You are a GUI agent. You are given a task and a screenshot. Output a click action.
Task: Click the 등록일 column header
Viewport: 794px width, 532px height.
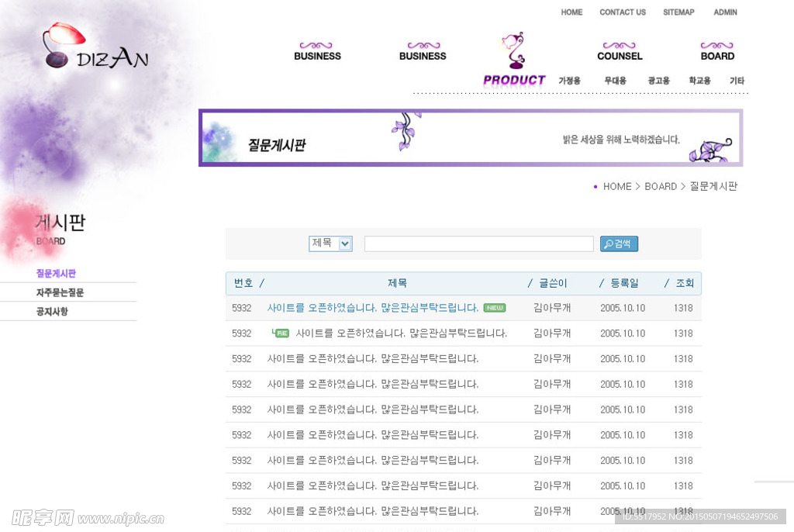pyautogui.click(x=624, y=283)
